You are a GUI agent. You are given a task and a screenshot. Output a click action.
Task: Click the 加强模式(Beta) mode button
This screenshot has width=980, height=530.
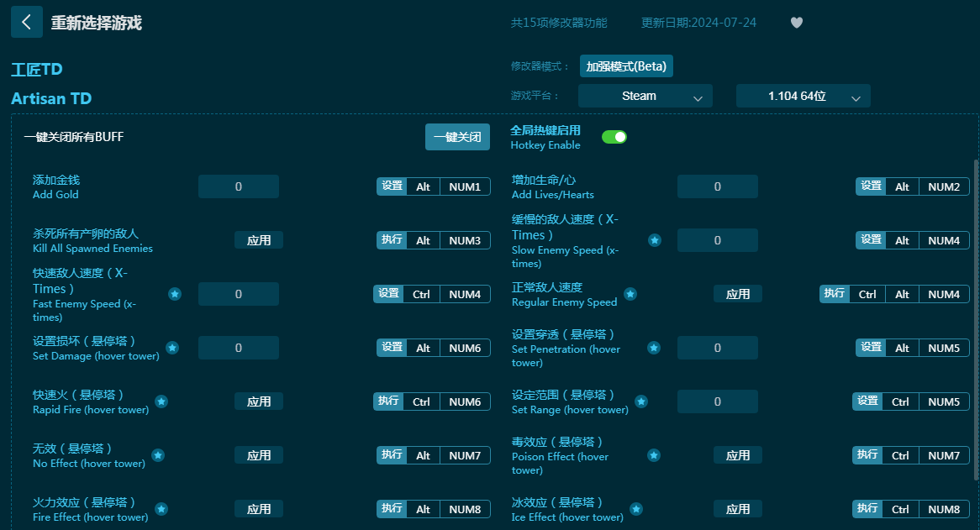coord(626,66)
